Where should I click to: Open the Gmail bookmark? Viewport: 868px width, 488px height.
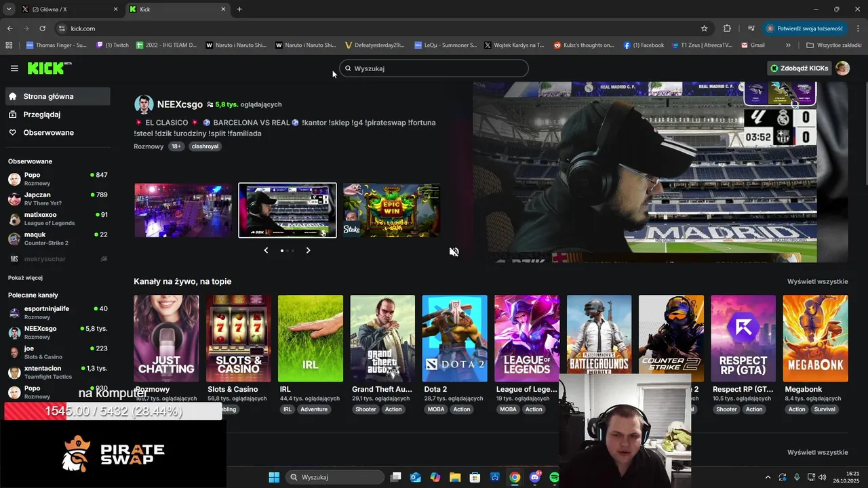[x=753, y=45]
